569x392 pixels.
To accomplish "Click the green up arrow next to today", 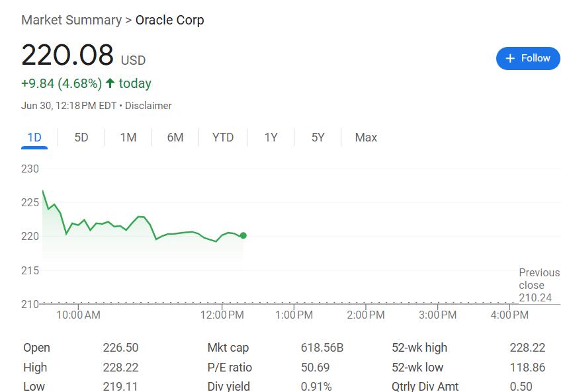I will (x=110, y=83).
